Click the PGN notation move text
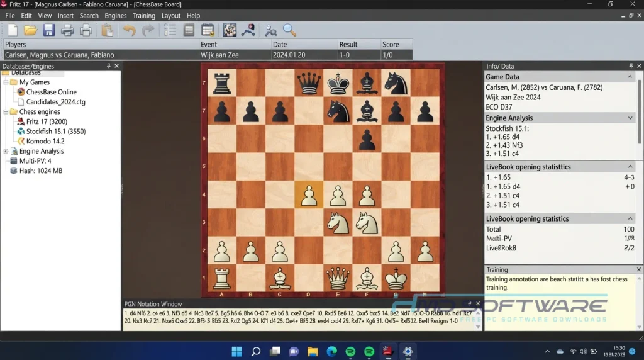 pos(298,317)
